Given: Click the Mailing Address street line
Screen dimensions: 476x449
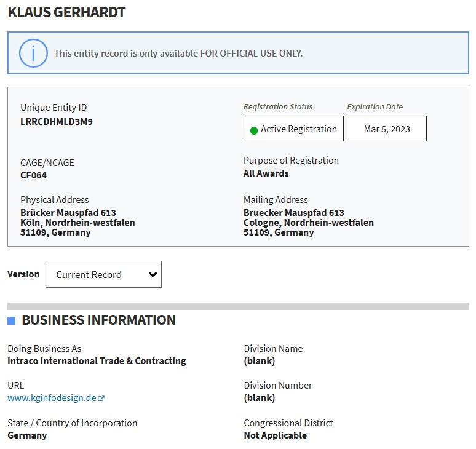Looking at the screenshot, I should coord(293,213).
